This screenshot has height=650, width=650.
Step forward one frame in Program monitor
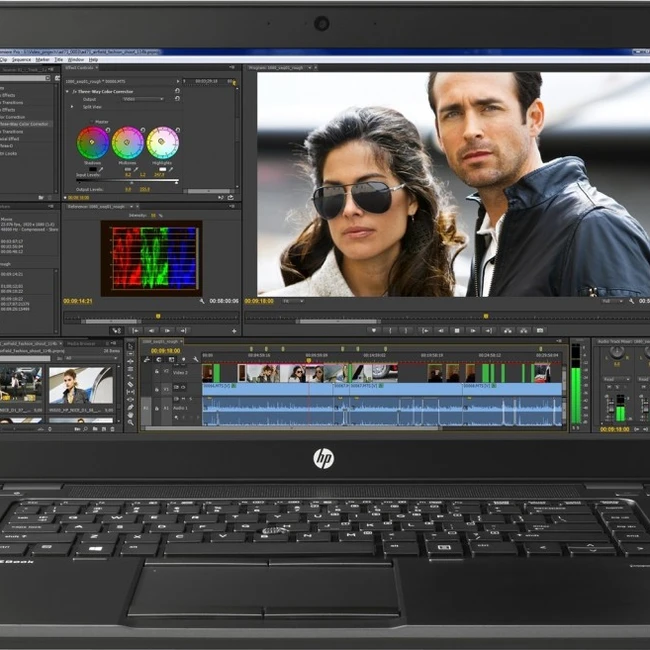pyautogui.click(x=473, y=330)
